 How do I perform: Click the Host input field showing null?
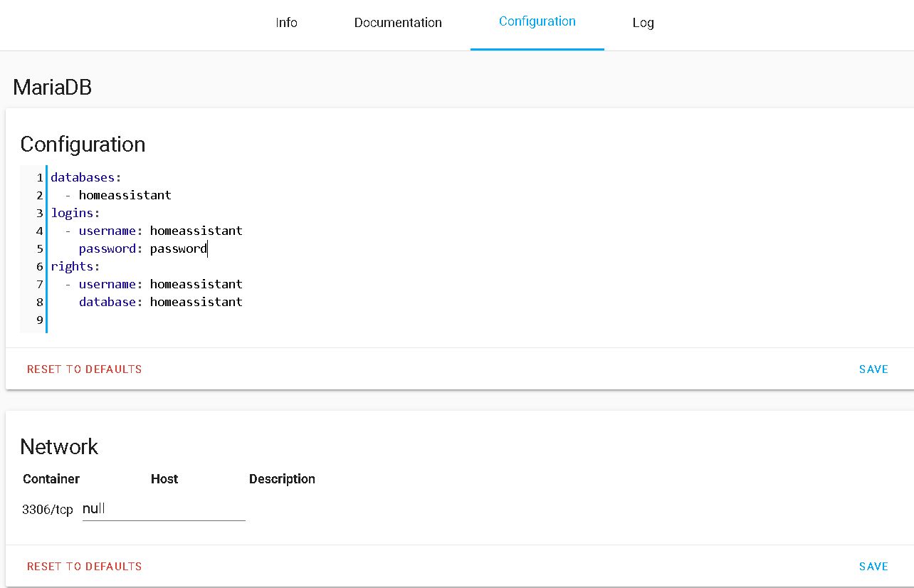pos(164,508)
